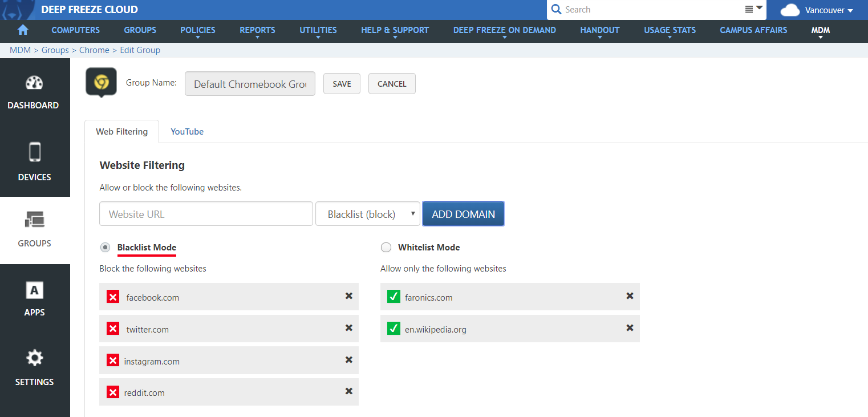This screenshot has height=417, width=868.
Task: Click red blocked icon next to facebook.com
Action: click(x=113, y=297)
